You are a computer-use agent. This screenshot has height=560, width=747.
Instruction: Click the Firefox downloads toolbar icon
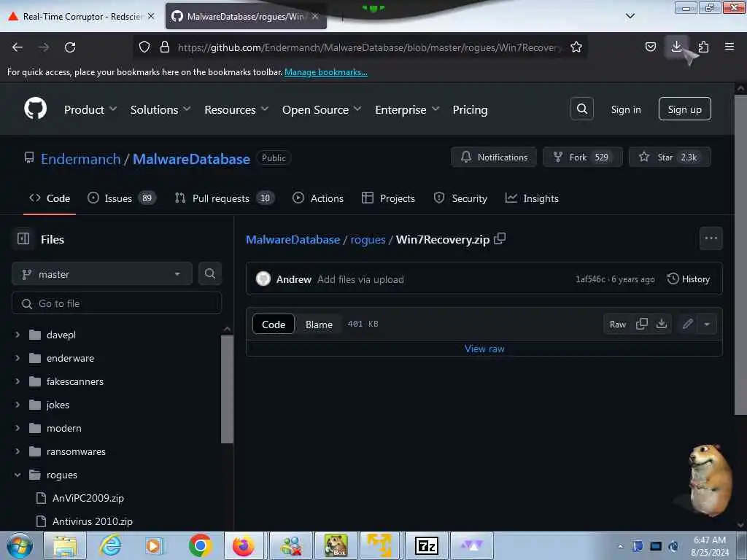pos(676,47)
